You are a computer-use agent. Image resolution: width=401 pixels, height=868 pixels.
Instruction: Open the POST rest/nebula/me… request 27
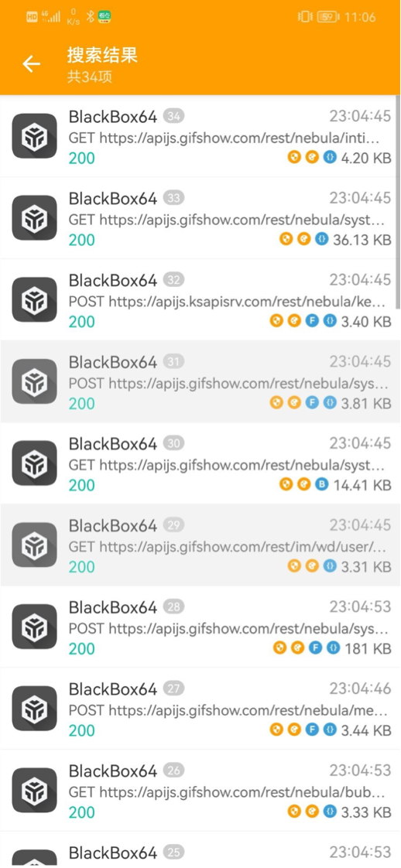pos(200,708)
